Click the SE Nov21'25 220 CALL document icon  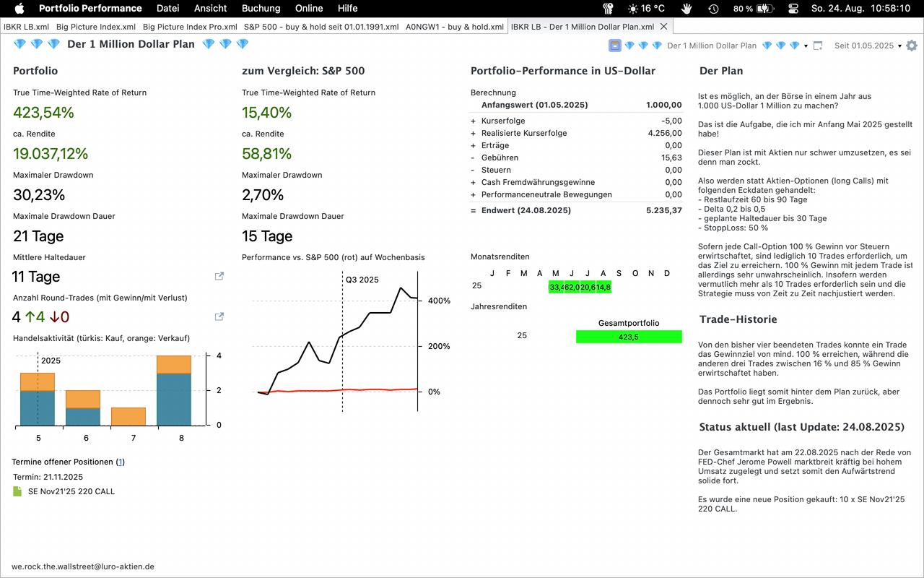point(18,491)
